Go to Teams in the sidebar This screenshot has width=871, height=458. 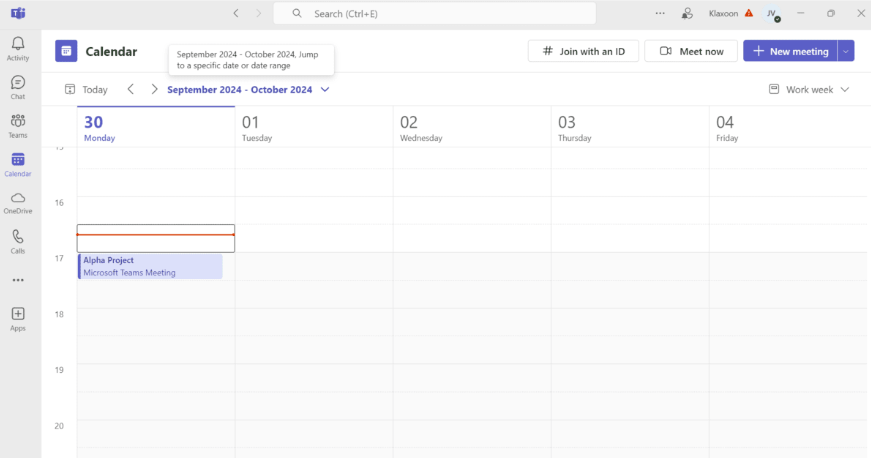18,125
